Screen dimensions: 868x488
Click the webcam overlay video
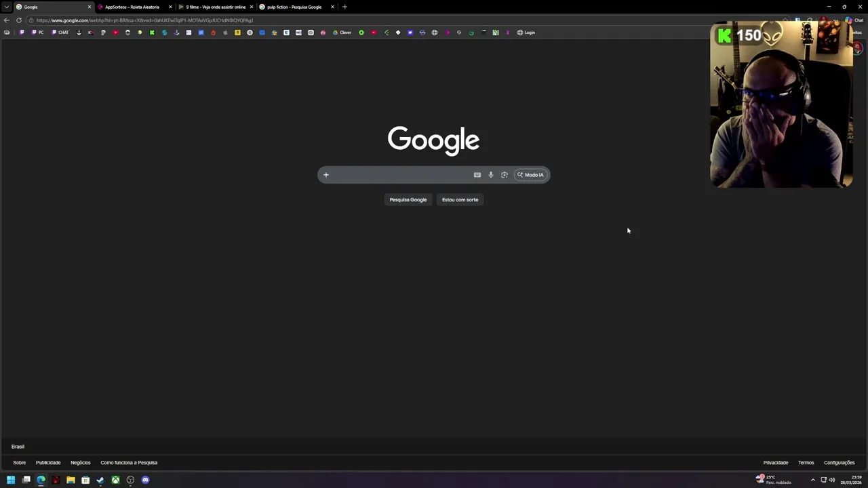(781, 104)
